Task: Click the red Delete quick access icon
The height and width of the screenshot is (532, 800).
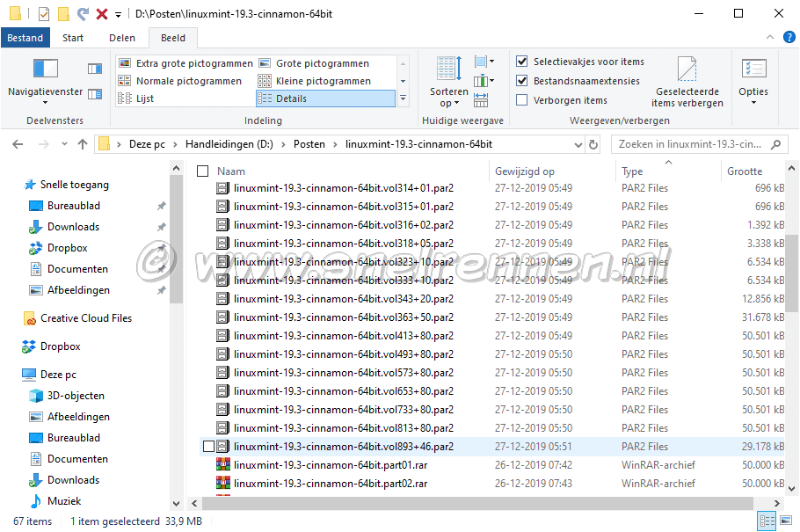Action: (102, 14)
